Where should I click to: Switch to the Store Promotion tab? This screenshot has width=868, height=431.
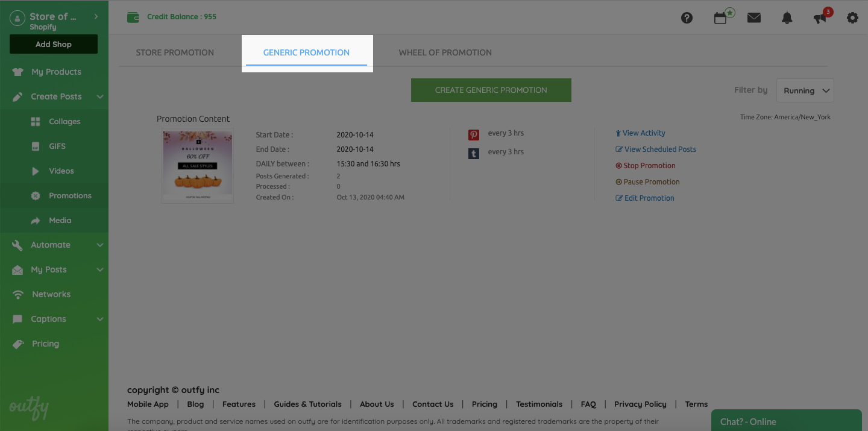click(175, 52)
